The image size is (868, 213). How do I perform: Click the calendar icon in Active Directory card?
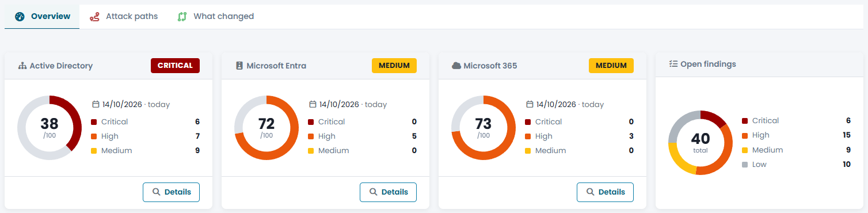(x=96, y=104)
